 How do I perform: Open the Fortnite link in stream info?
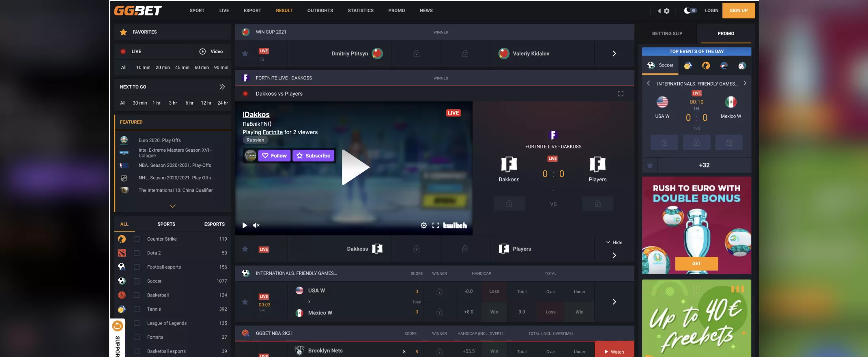273,132
